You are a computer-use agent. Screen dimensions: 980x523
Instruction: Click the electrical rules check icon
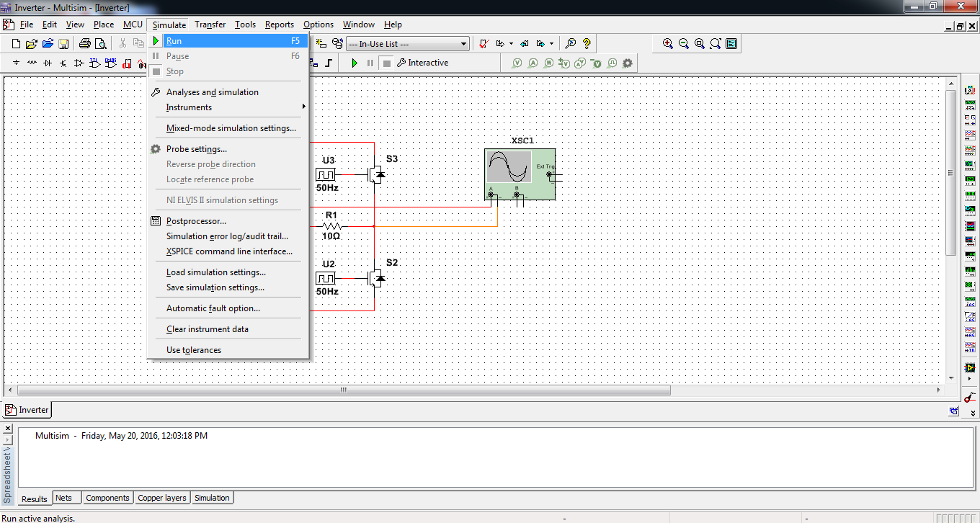point(484,44)
